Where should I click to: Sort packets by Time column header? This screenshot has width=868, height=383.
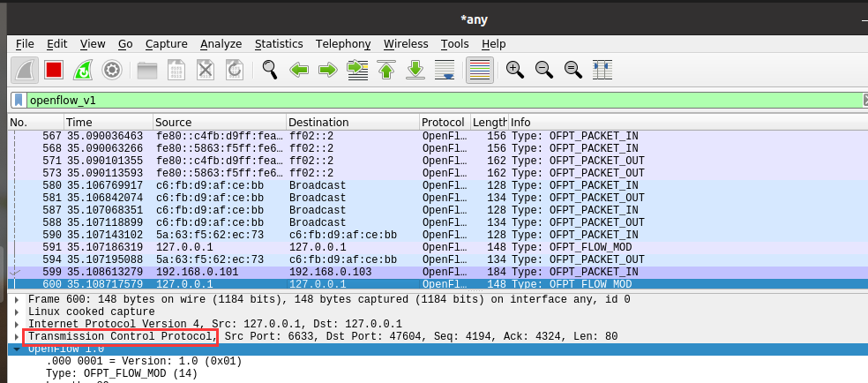tap(79, 122)
